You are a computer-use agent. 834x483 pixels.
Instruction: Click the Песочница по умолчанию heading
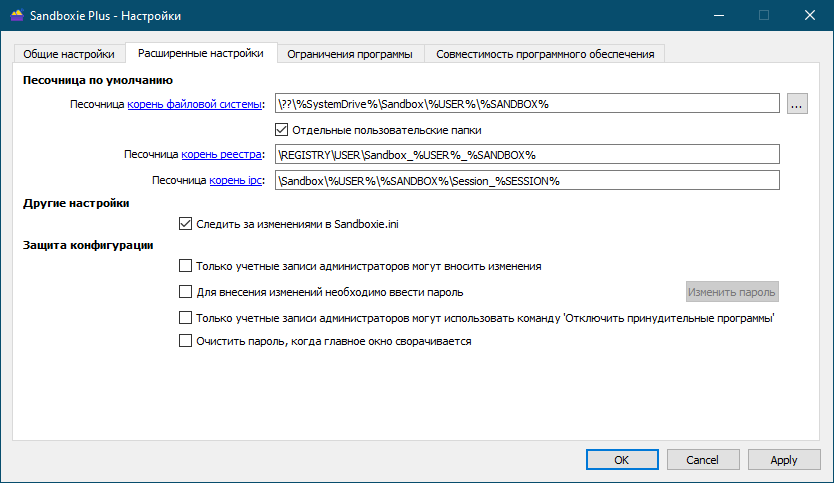point(97,80)
